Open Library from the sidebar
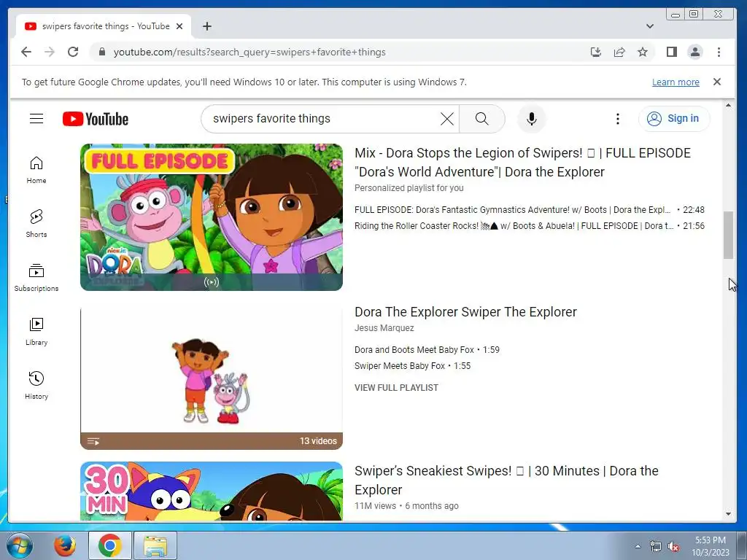Image resolution: width=747 pixels, height=560 pixels. 36,332
